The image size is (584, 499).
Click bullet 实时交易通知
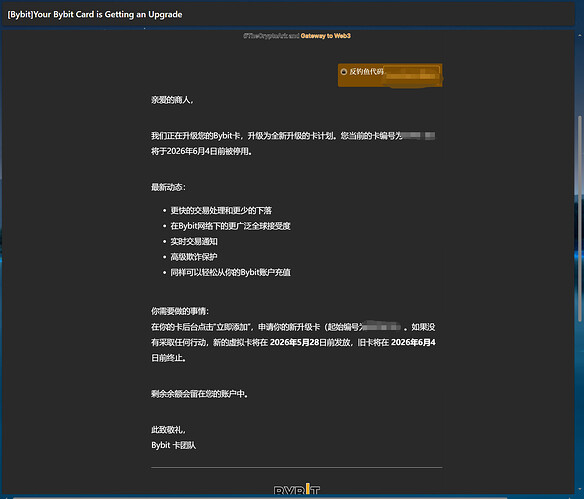(x=194, y=241)
